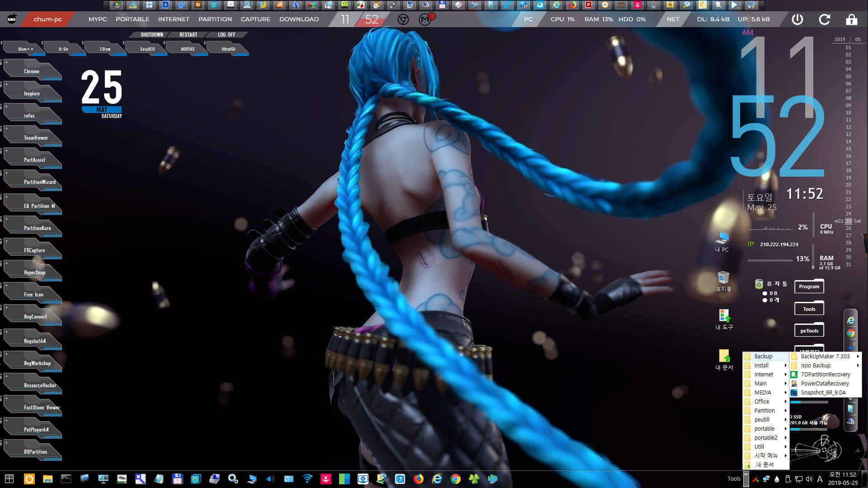Viewport: 868px width, 488px height.
Task: Expand the Office folder submenu
Action: (766, 402)
